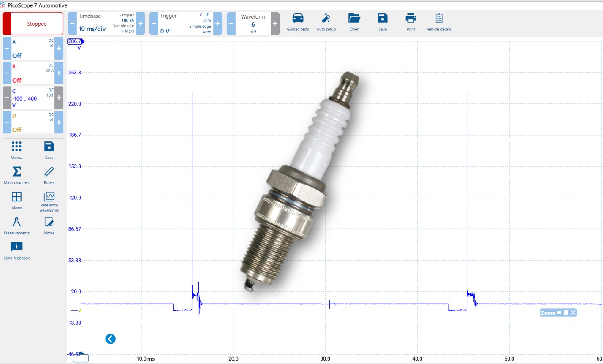Run Auto setup
Image resolution: width=603 pixels, height=364 pixels.
(x=326, y=22)
